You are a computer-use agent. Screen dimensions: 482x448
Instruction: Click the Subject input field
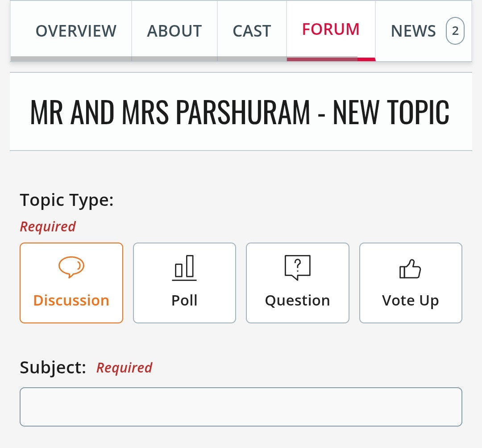point(241,407)
